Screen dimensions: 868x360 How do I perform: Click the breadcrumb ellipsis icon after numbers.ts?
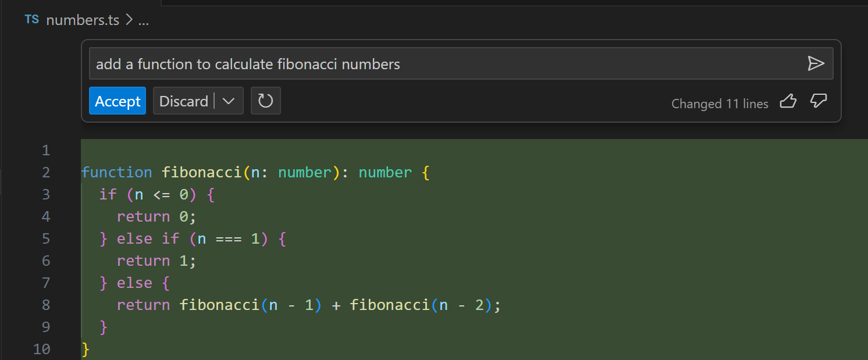pos(144,20)
